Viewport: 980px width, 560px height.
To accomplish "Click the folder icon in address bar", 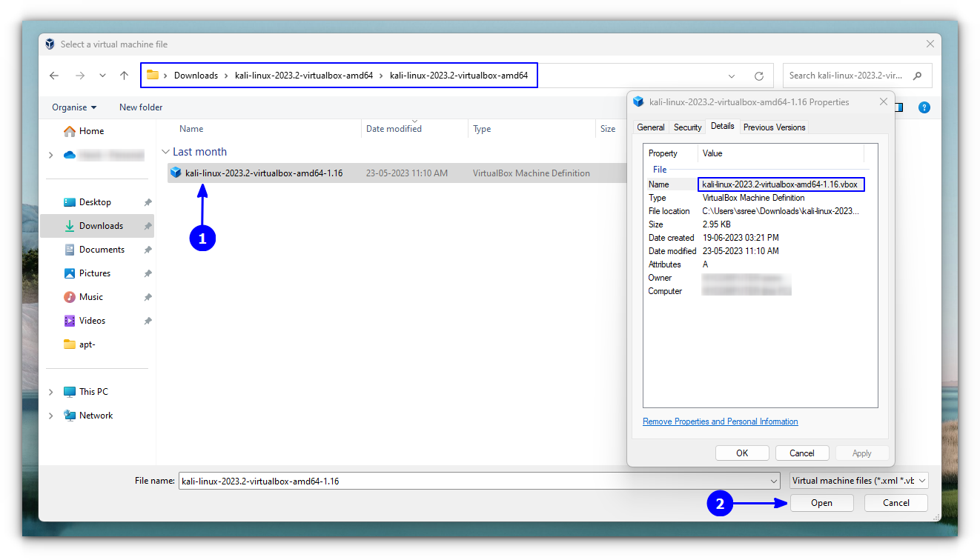I will click(153, 75).
